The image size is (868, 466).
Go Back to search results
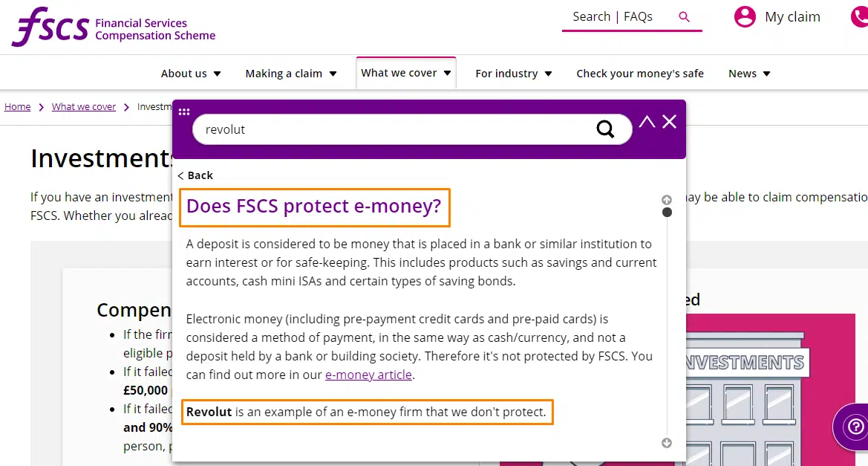(195, 175)
